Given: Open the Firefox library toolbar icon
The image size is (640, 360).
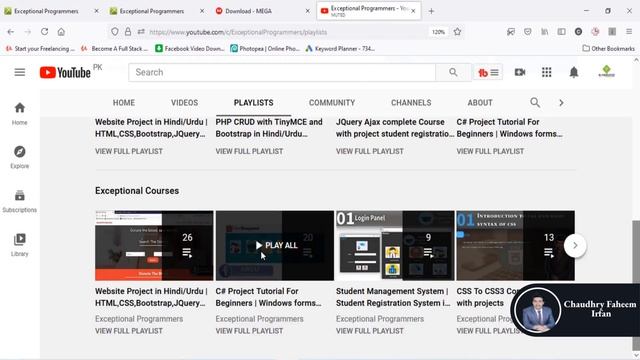Looking at the screenshot, I should coord(544,31).
